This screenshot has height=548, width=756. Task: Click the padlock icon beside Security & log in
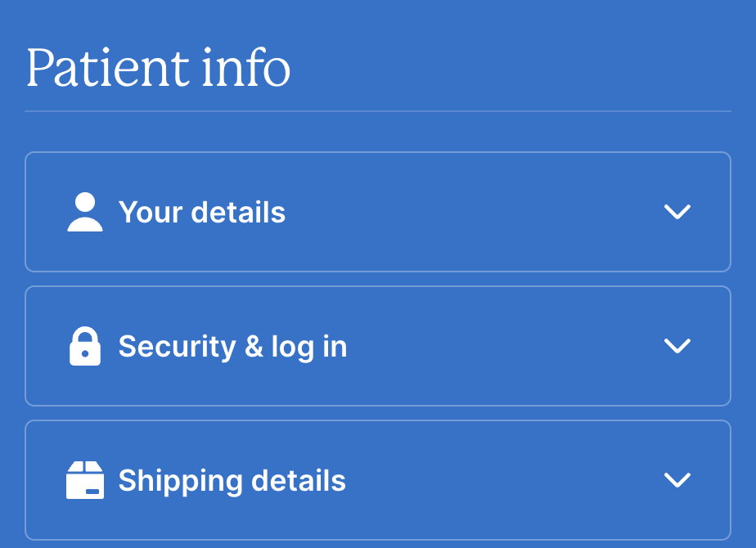85,346
